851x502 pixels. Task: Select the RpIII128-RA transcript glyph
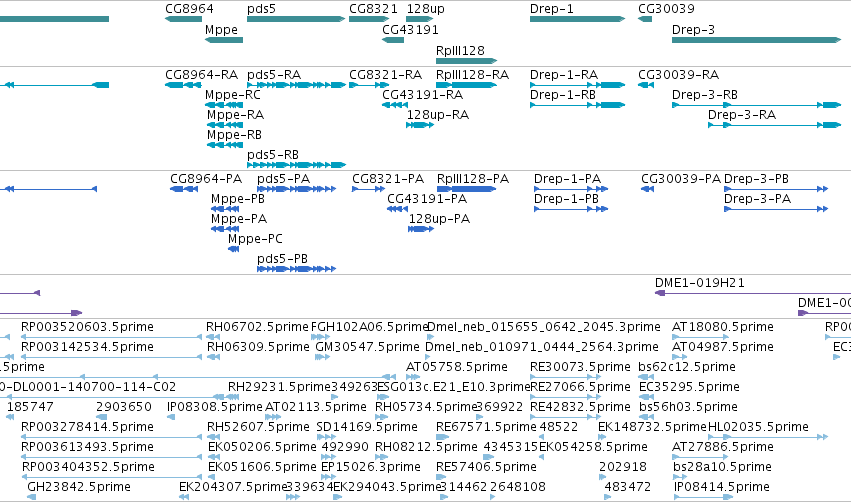click(x=467, y=85)
